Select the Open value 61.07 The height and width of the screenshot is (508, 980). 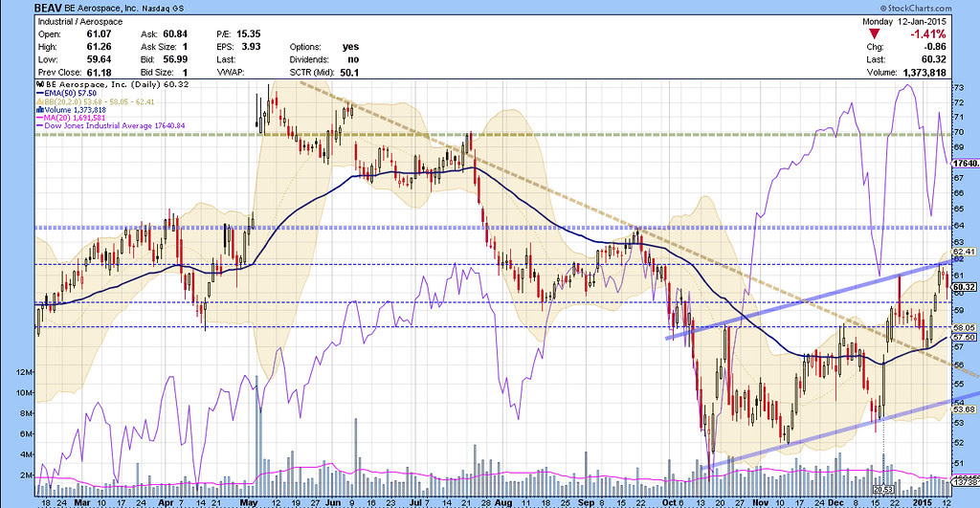pyautogui.click(x=99, y=34)
